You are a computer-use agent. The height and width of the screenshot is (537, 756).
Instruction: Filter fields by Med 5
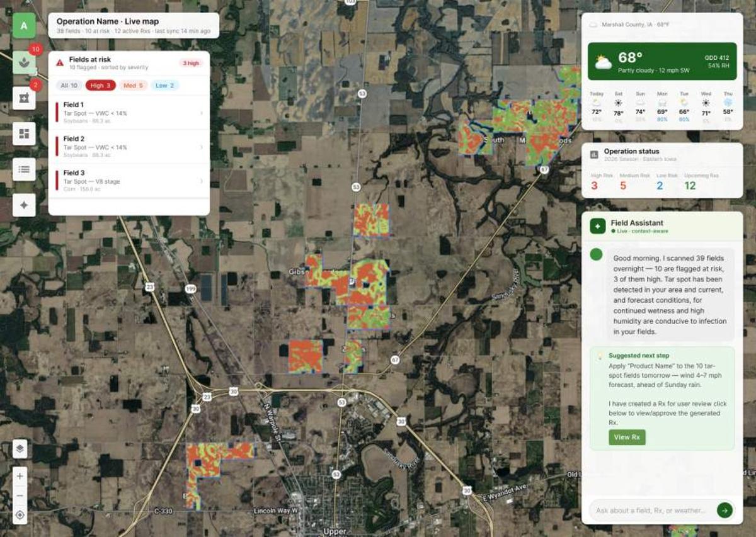point(134,85)
